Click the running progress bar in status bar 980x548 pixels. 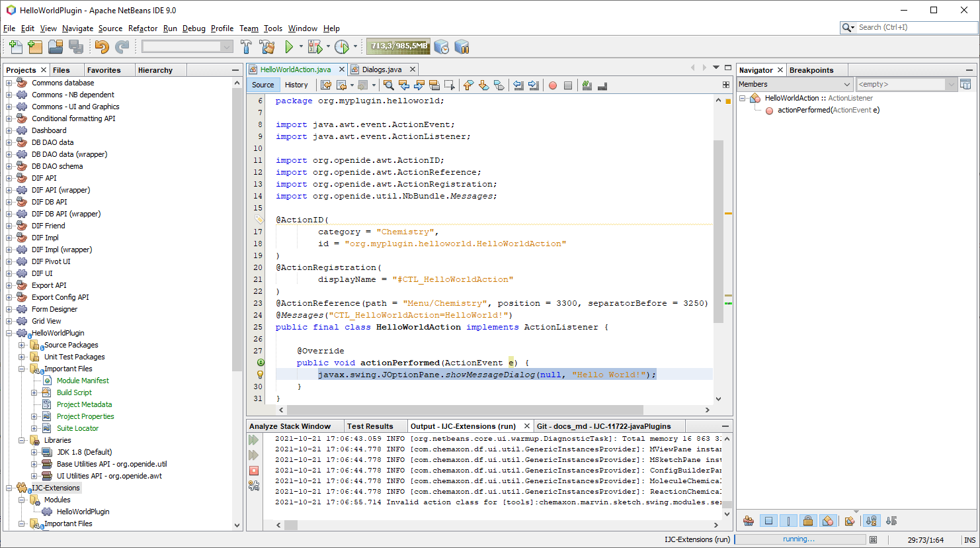[799, 539]
